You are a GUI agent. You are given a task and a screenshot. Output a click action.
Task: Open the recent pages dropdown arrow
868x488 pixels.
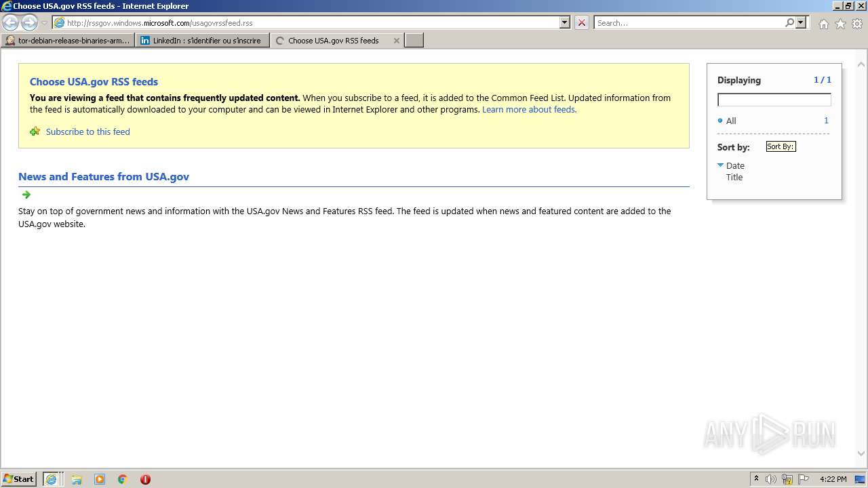(x=44, y=22)
